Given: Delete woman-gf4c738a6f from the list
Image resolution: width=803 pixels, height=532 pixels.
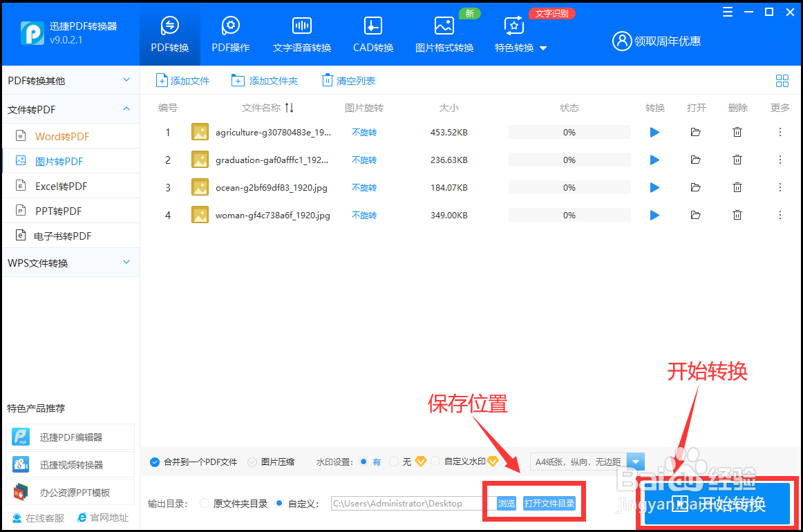Looking at the screenshot, I should coord(737,215).
